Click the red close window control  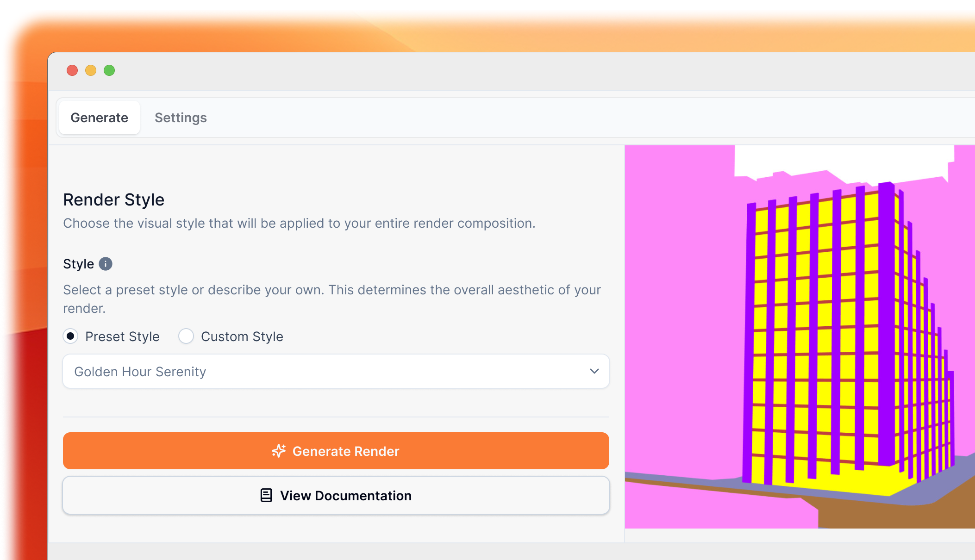pyautogui.click(x=73, y=70)
